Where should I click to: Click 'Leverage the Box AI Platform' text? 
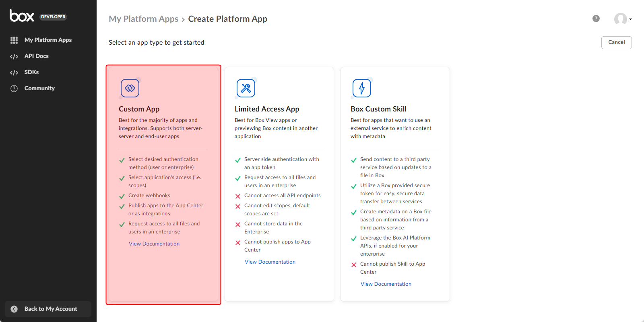395,238
